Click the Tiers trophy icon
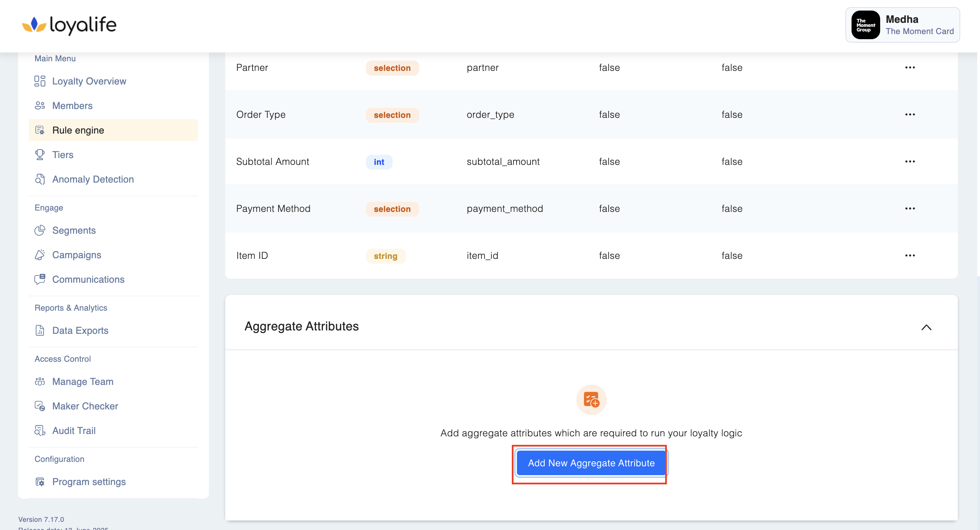Image resolution: width=980 pixels, height=530 pixels. pos(40,154)
